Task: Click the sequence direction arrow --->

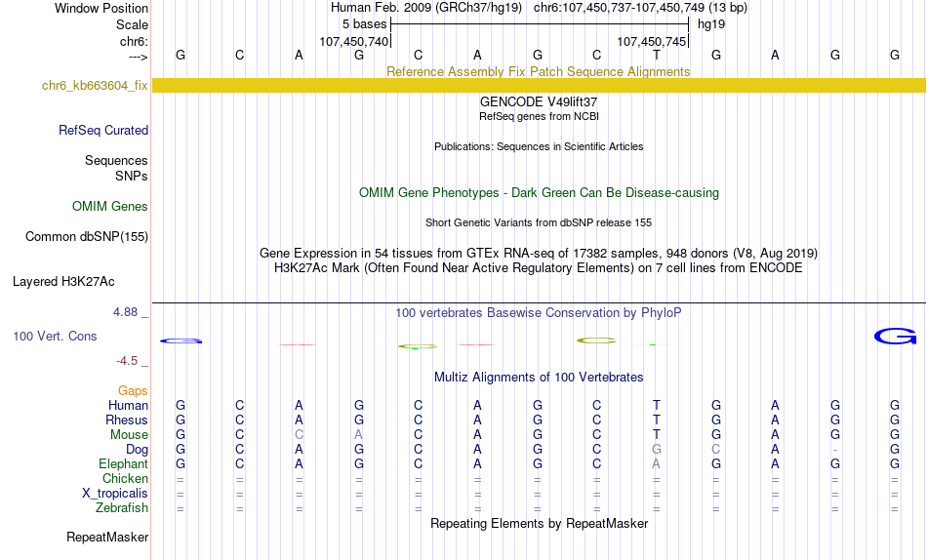Action: point(139,57)
